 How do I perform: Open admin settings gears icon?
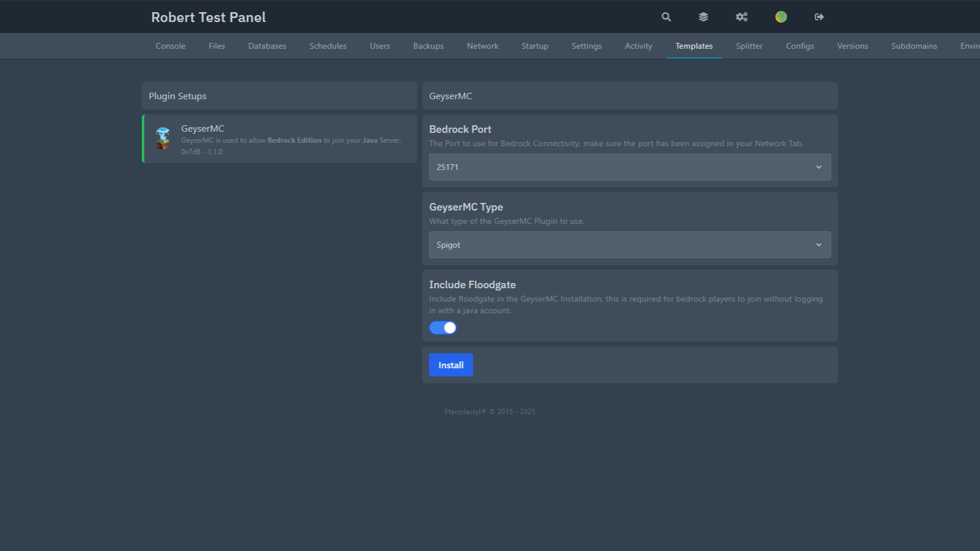(x=742, y=17)
